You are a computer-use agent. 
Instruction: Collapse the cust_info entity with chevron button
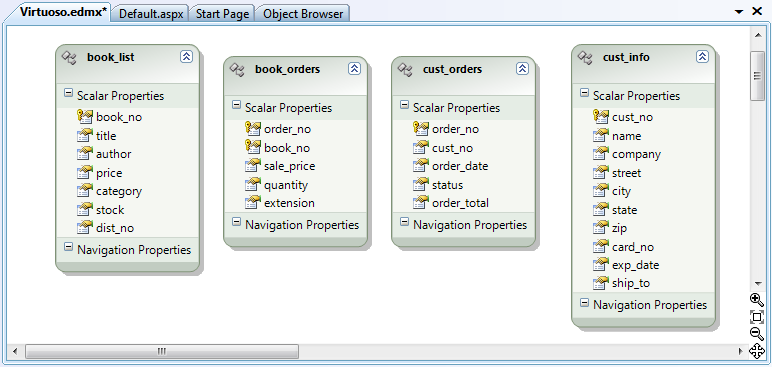[x=703, y=57]
